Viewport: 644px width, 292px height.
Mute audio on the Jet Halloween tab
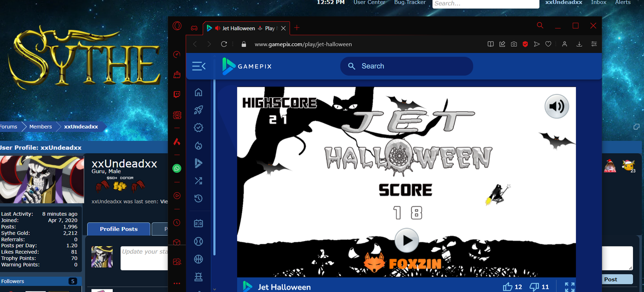click(x=217, y=28)
